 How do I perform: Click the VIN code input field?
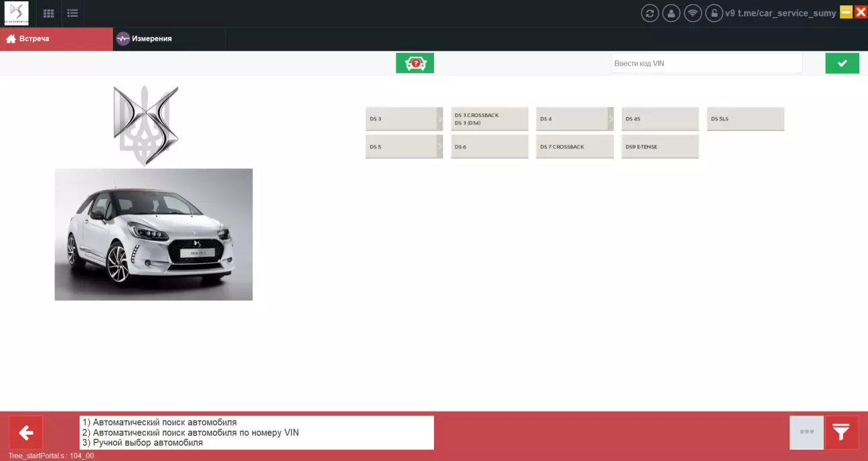click(x=707, y=63)
